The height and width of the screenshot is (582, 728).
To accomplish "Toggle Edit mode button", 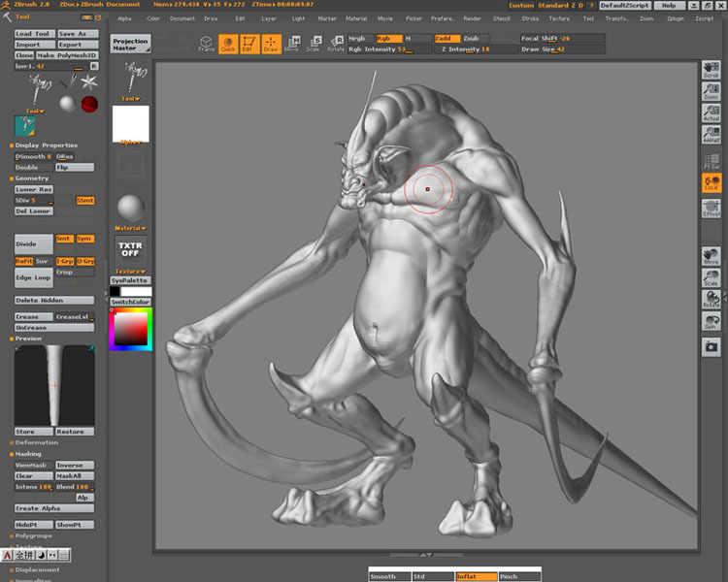I will 249,44.
